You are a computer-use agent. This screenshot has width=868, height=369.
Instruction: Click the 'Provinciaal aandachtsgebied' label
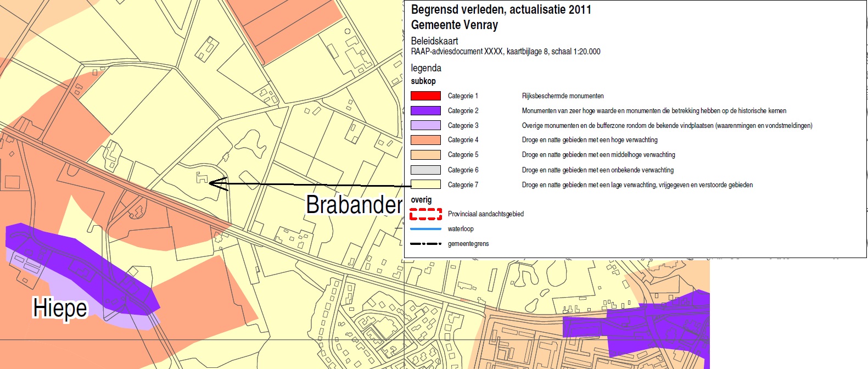point(486,214)
